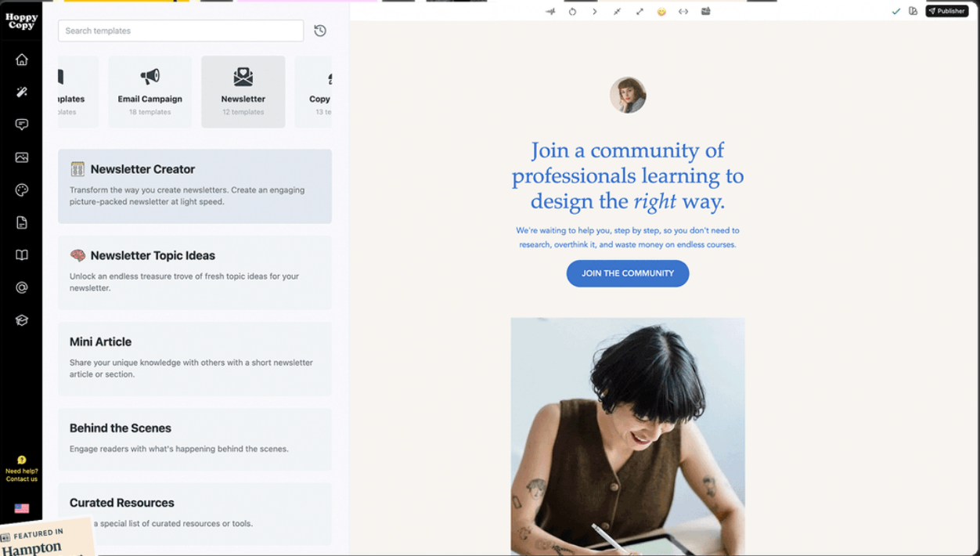The width and height of the screenshot is (980, 556).
Task: Click the Hoppy Copy logo
Action: [21, 22]
